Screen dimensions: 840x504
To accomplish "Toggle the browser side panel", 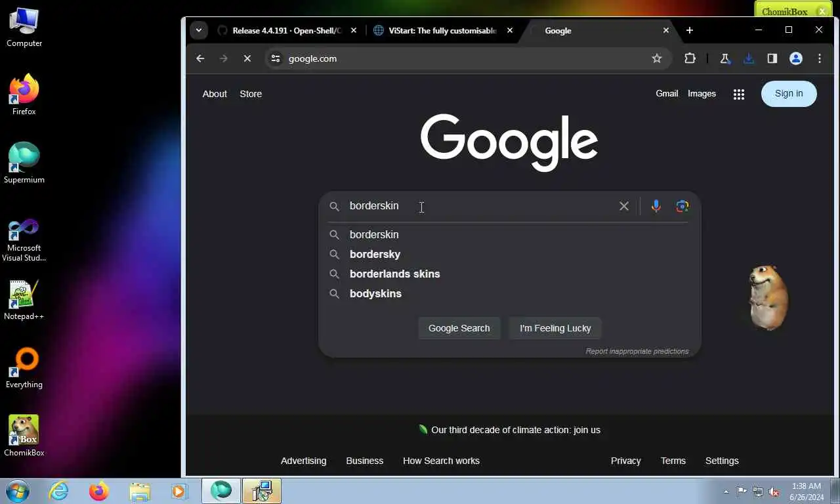I will point(772,58).
